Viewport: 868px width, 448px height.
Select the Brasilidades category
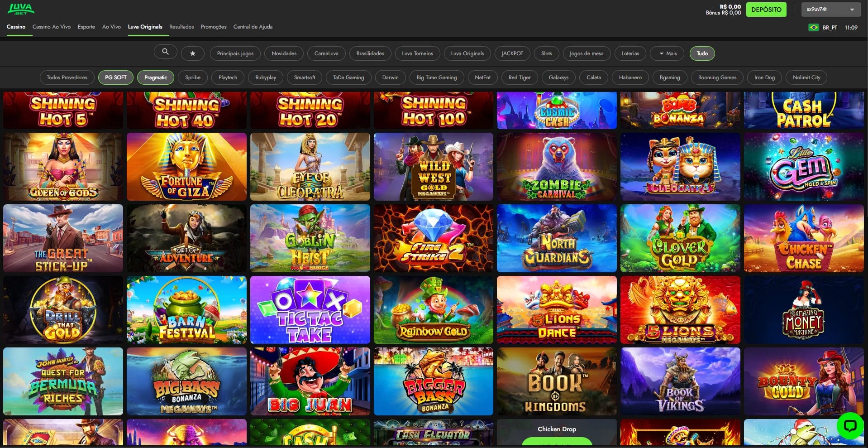tap(370, 53)
